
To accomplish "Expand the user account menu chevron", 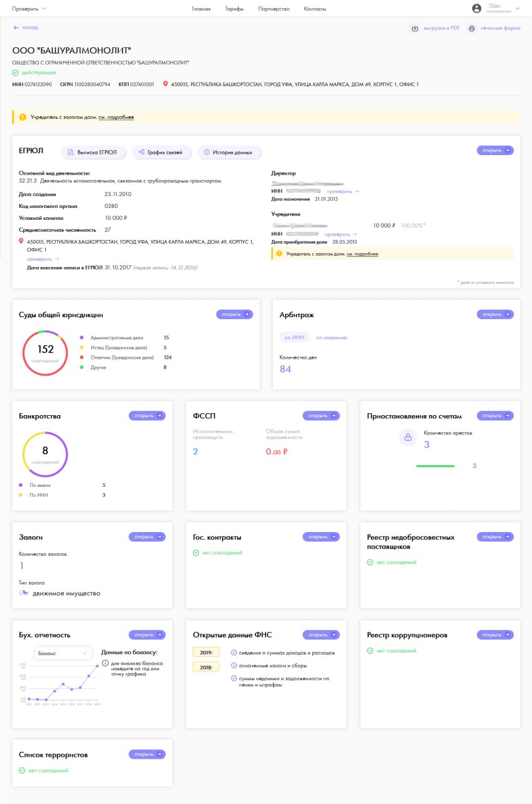I will coord(518,9).
